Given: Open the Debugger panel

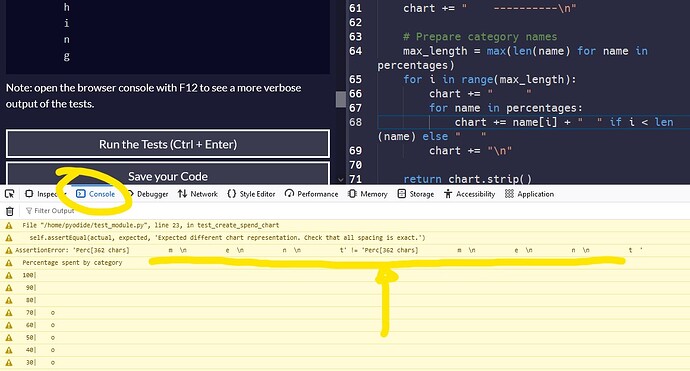Looking at the screenshot, I should point(148,194).
